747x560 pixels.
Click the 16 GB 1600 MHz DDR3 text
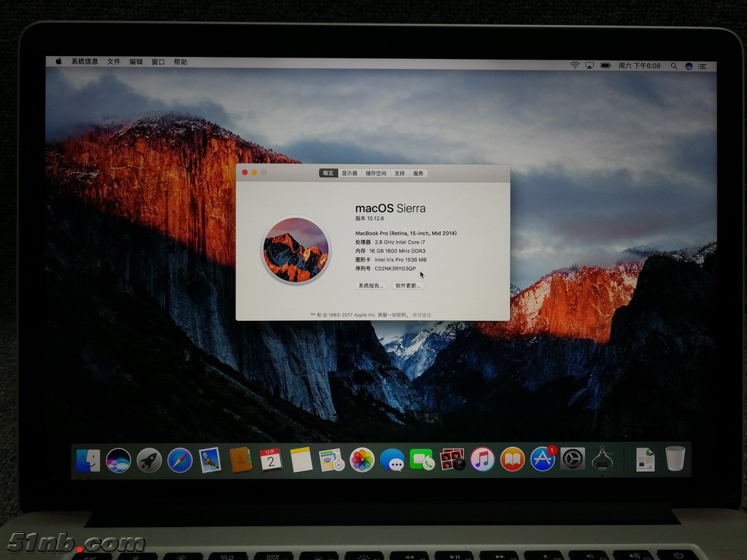point(398,251)
